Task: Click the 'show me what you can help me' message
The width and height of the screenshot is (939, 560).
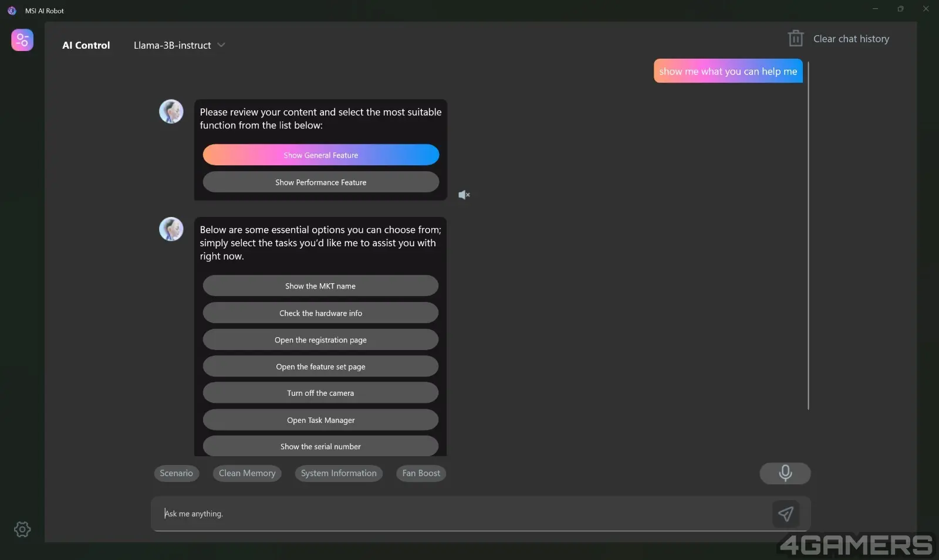Action: point(728,71)
